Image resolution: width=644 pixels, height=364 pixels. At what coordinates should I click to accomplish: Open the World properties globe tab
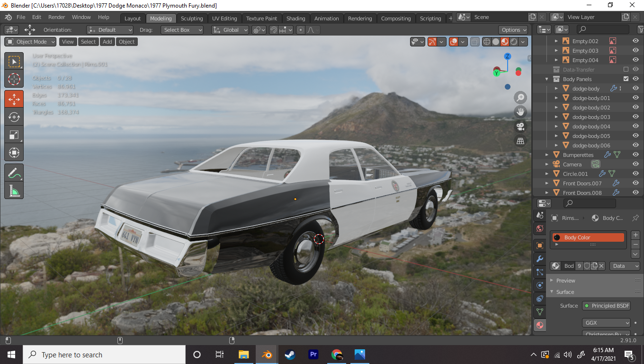coord(539,229)
